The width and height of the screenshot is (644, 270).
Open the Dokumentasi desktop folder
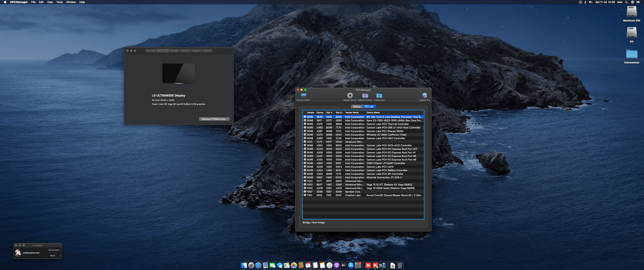click(631, 54)
